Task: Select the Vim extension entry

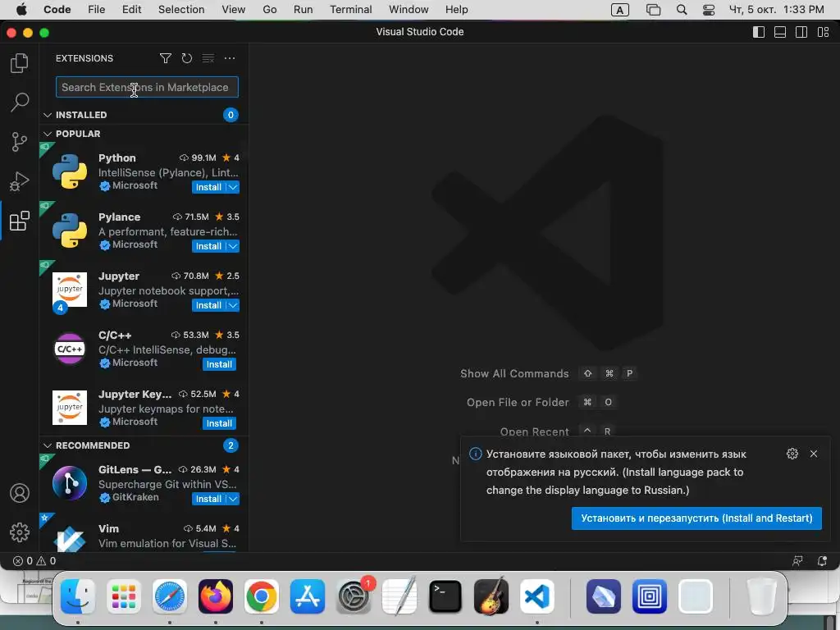Action: click(x=144, y=533)
